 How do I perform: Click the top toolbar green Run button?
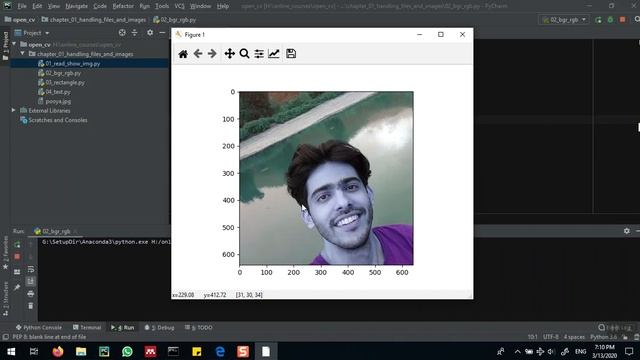tap(598, 20)
